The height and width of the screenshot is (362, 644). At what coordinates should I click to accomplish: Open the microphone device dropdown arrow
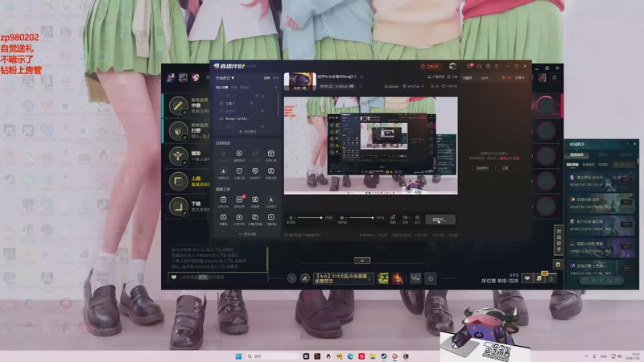coord(295,218)
